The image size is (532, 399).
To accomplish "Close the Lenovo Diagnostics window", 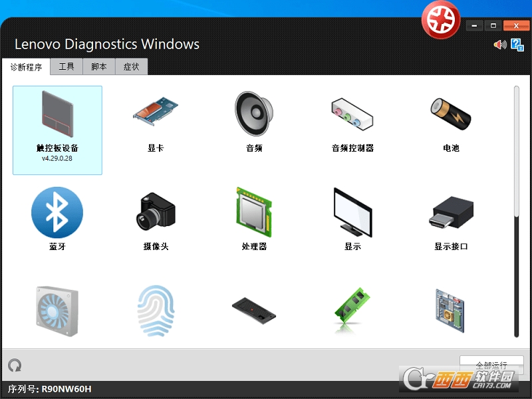I will pos(516,25).
